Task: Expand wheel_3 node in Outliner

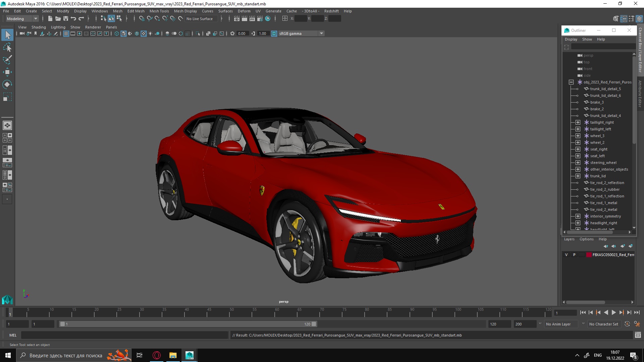Action: [578, 136]
